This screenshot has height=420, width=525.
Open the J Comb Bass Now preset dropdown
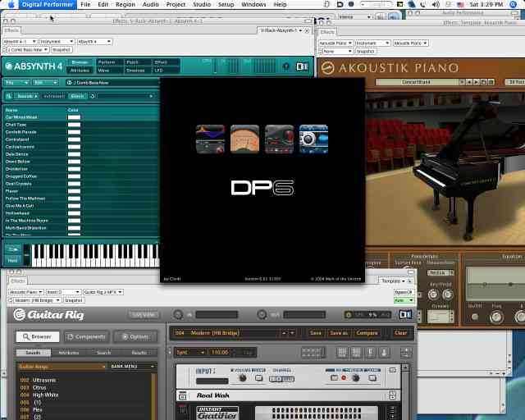point(28,49)
